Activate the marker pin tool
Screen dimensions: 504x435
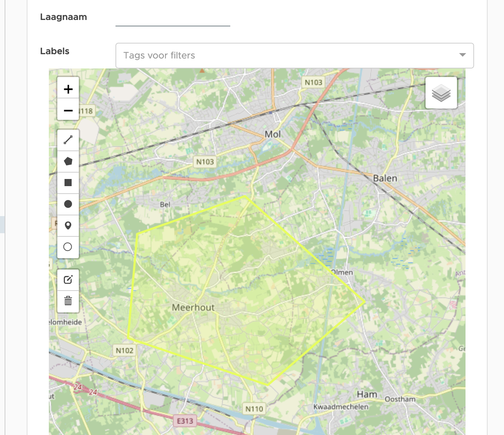coord(68,225)
